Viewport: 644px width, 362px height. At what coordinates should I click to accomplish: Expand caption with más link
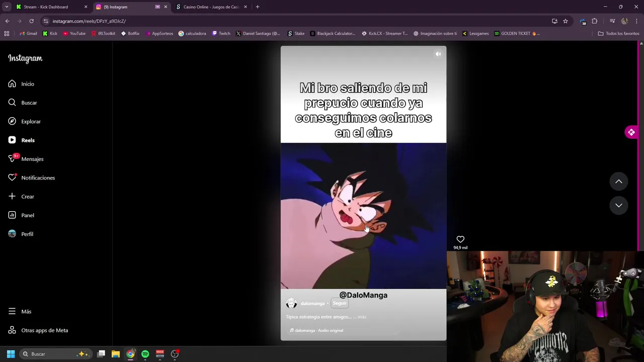click(362, 317)
